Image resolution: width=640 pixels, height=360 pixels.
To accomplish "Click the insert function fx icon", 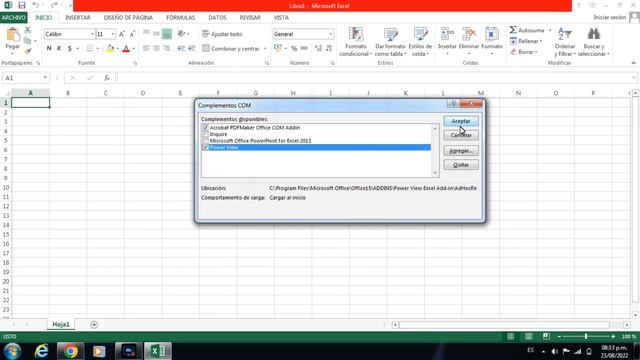I will (107, 78).
